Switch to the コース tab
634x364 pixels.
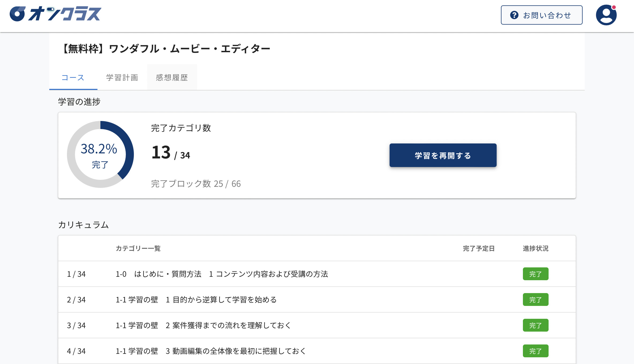(73, 77)
